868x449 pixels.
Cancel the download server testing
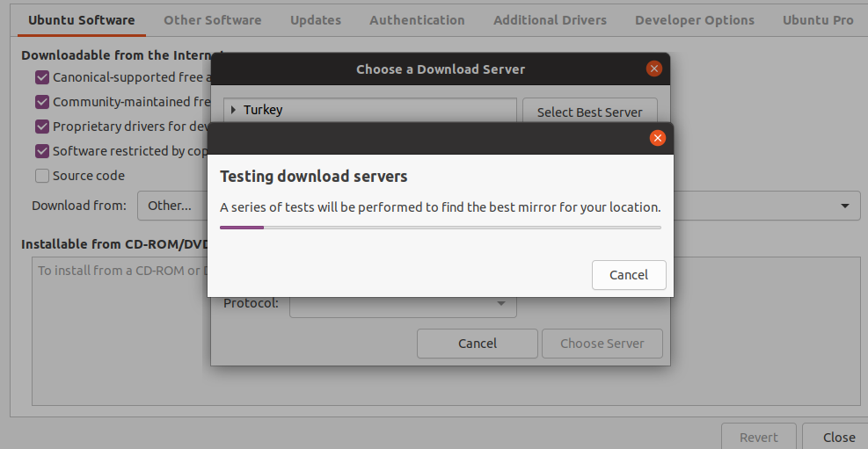coord(629,275)
